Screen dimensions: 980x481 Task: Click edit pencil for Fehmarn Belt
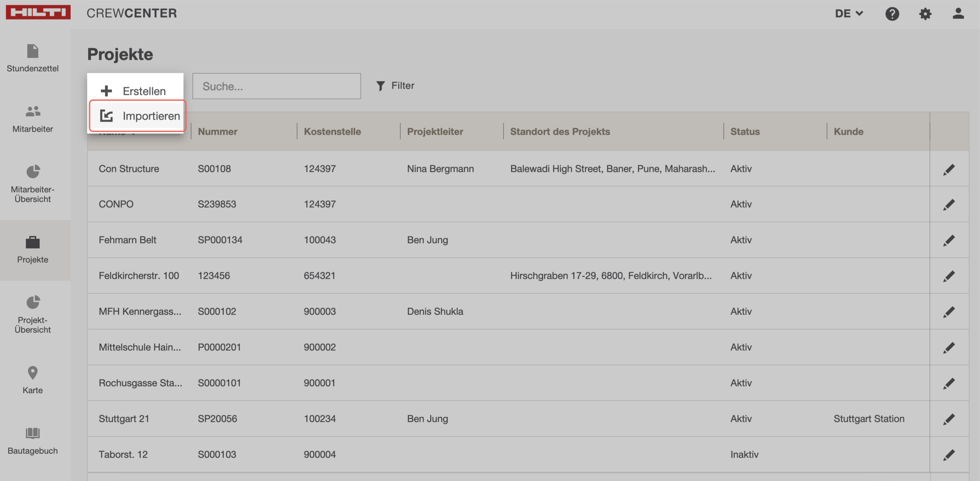pos(949,240)
